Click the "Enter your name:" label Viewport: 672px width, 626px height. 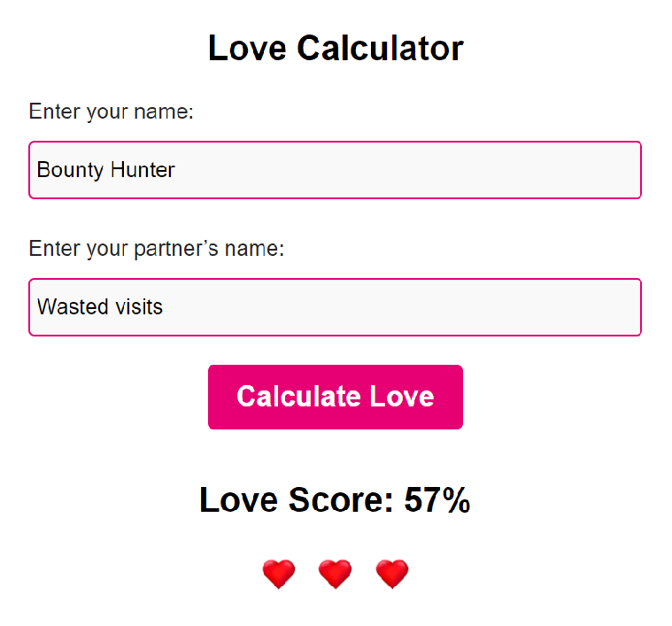point(111,112)
